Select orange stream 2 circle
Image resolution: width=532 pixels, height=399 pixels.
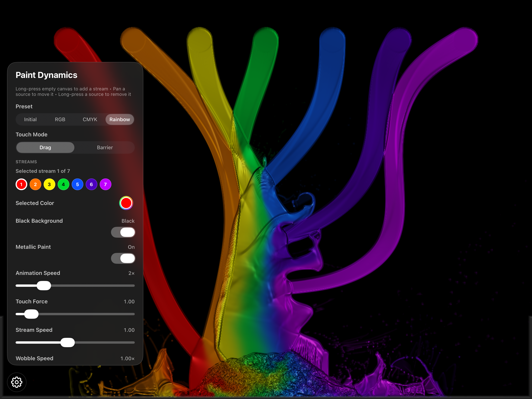click(x=35, y=184)
